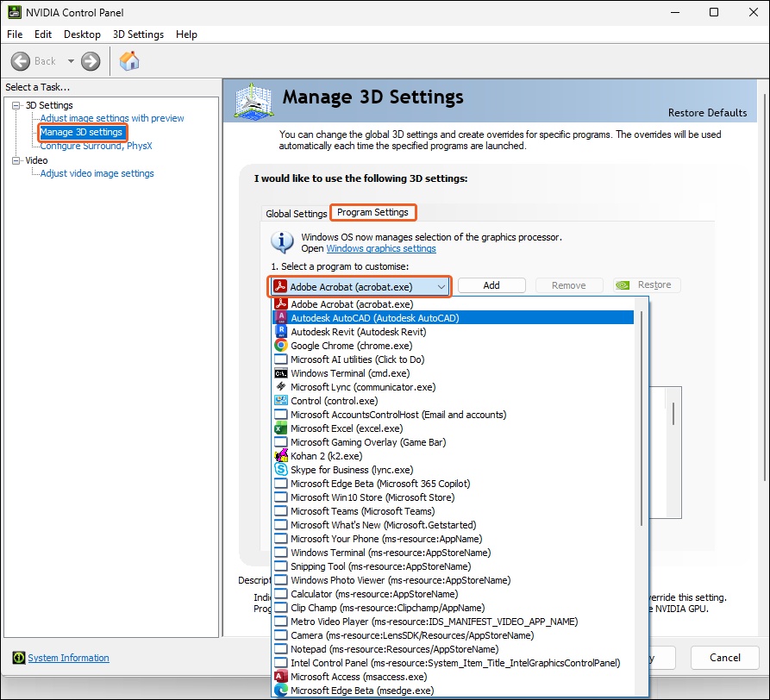Choose Camera (ms-resource:LensSDK) entry
The image size is (770, 700).
click(x=453, y=635)
